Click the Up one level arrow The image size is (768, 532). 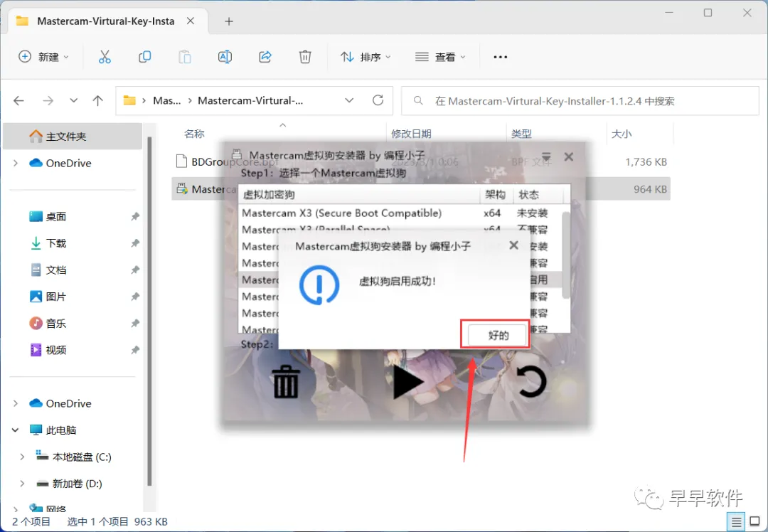pos(98,100)
